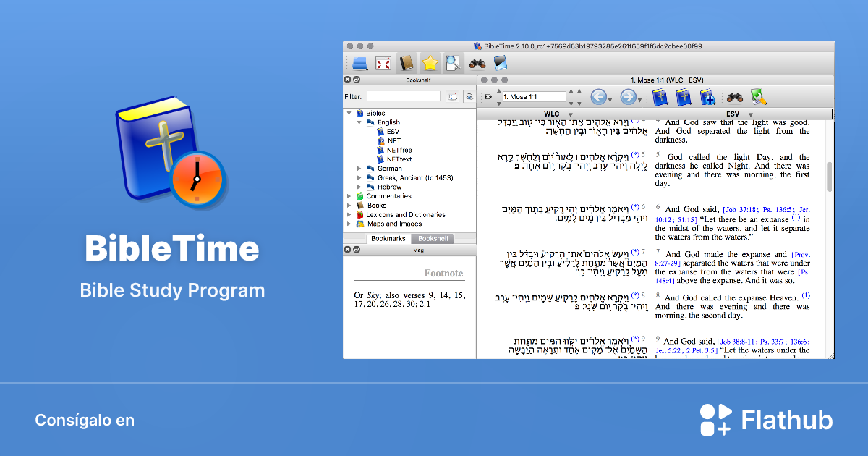Click the blue Bible icon to open a work
The width and height of the screenshot is (868, 456).
(660, 97)
